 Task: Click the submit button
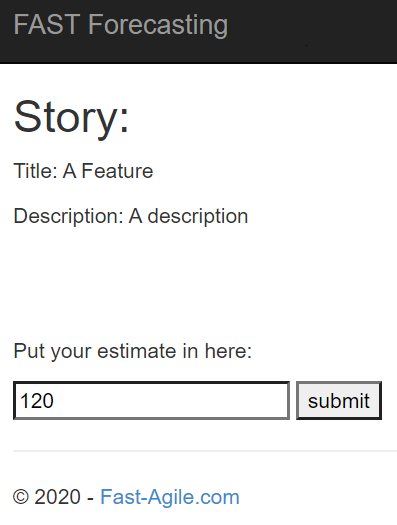[x=339, y=400]
